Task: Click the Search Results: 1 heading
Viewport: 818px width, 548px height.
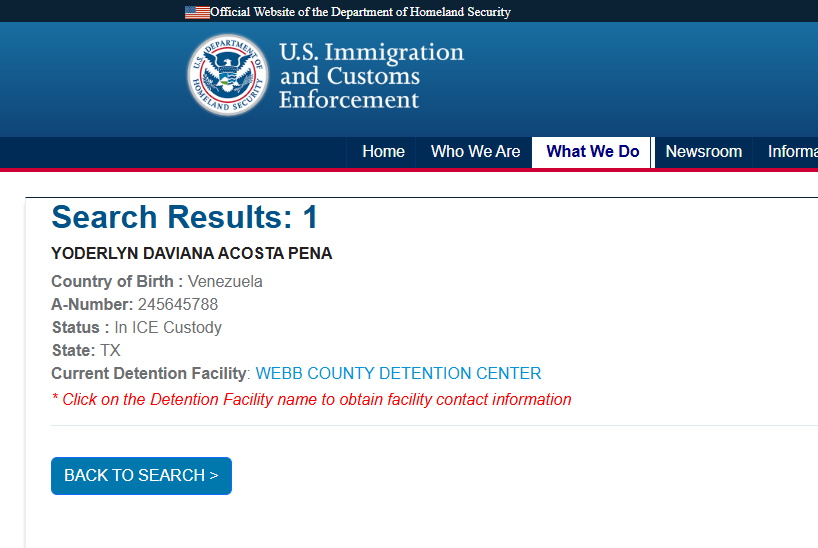Action: (x=185, y=217)
